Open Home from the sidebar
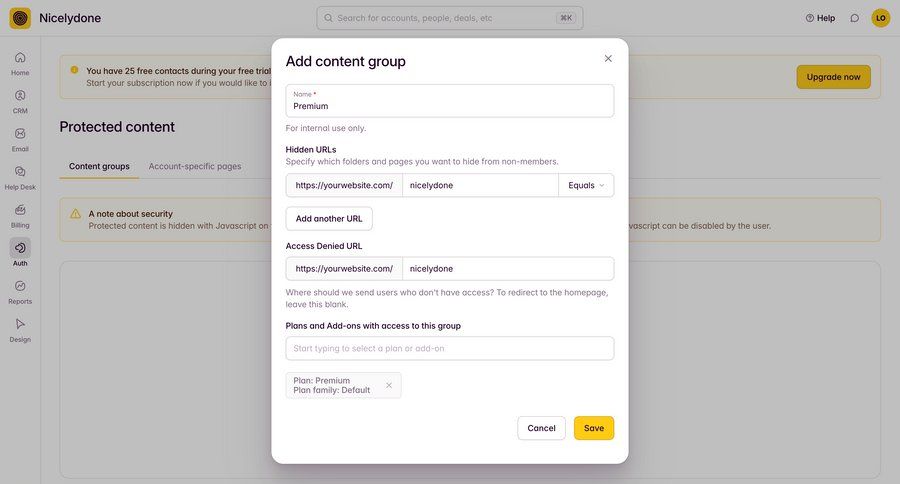Viewport: 900px width, 484px height. (20, 64)
